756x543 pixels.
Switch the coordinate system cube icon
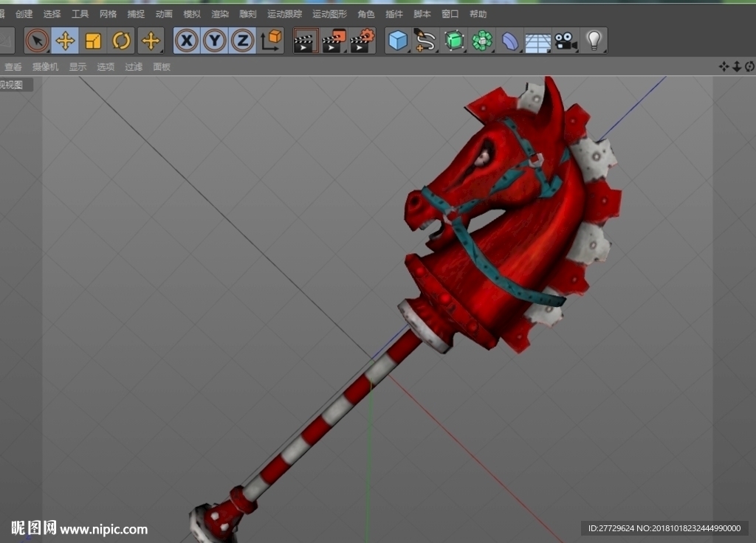(271, 41)
